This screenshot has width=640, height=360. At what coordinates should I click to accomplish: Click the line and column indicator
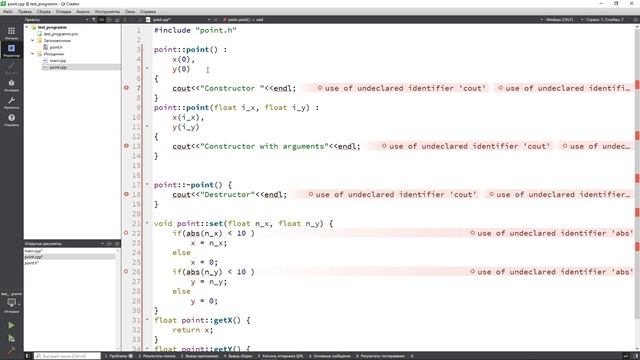604,20
